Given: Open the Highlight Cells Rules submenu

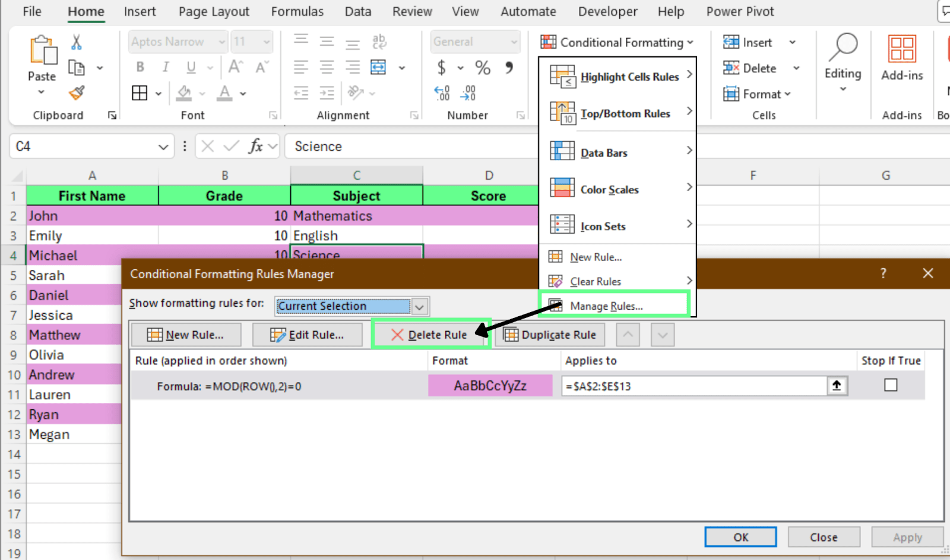Looking at the screenshot, I should (x=617, y=77).
